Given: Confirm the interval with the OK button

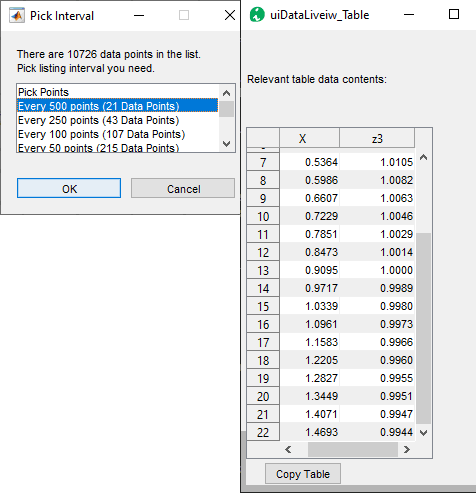Looking at the screenshot, I should pyautogui.click(x=69, y=188).
